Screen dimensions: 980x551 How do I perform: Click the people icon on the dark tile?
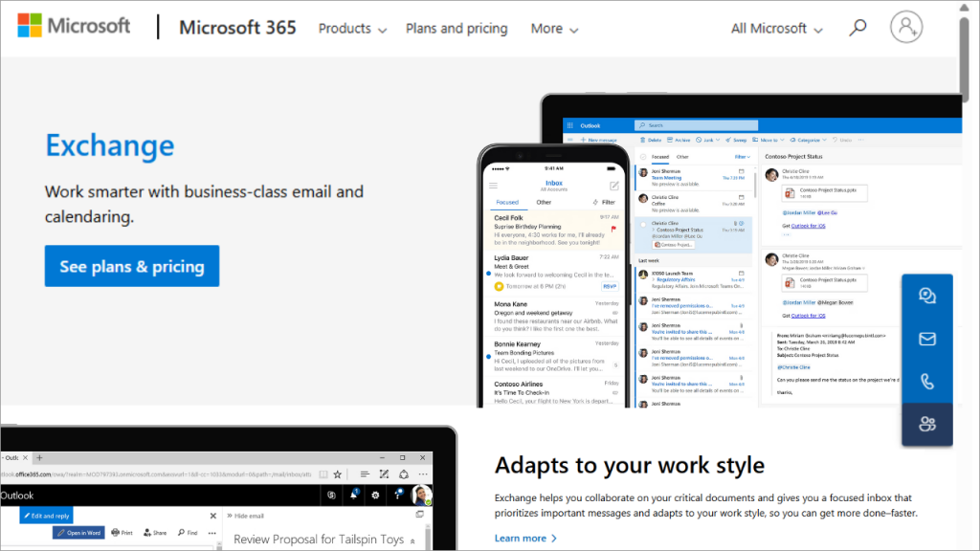(x=926, y=424)
